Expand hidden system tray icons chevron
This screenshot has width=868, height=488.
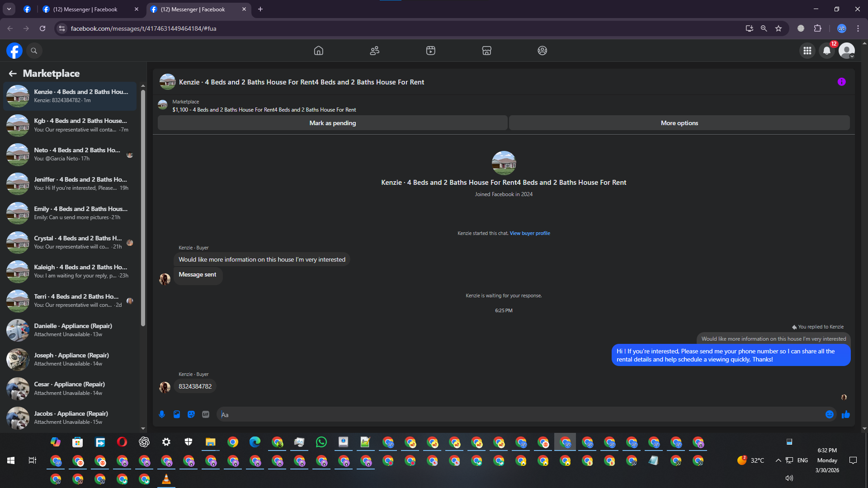click(778, 460)
